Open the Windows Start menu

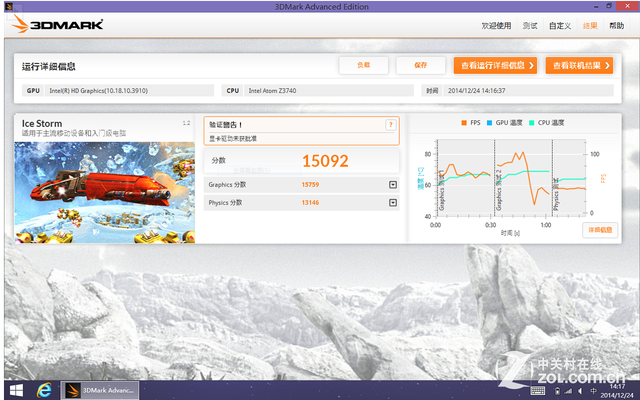point(16,390)
